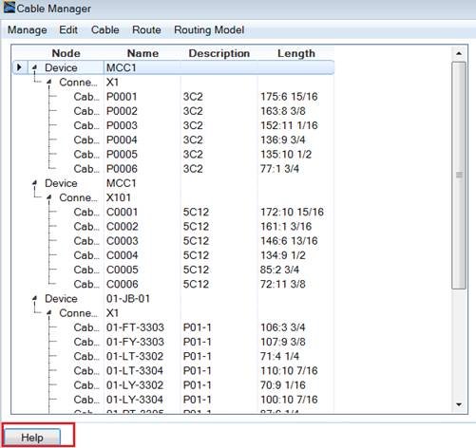The height and width of the screenshot is (448, 476).
Task: Select cable row P0005
Action: click(173, 155)
